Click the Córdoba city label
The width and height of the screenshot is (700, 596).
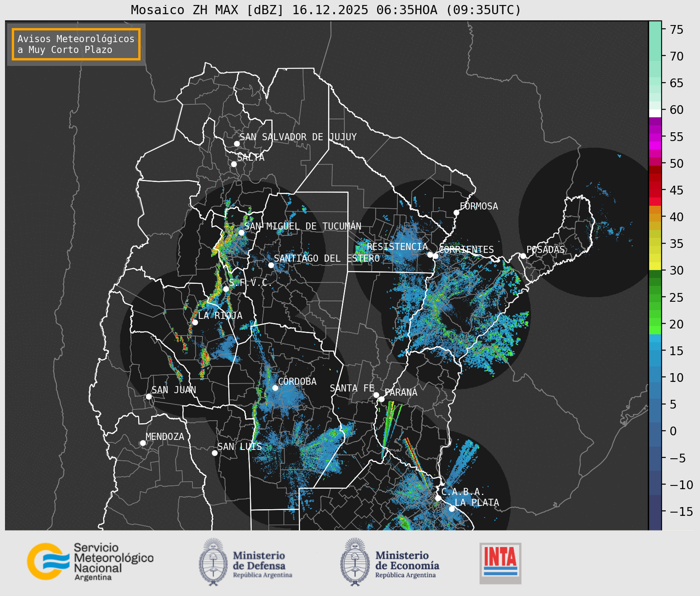[x=297, y=381]
